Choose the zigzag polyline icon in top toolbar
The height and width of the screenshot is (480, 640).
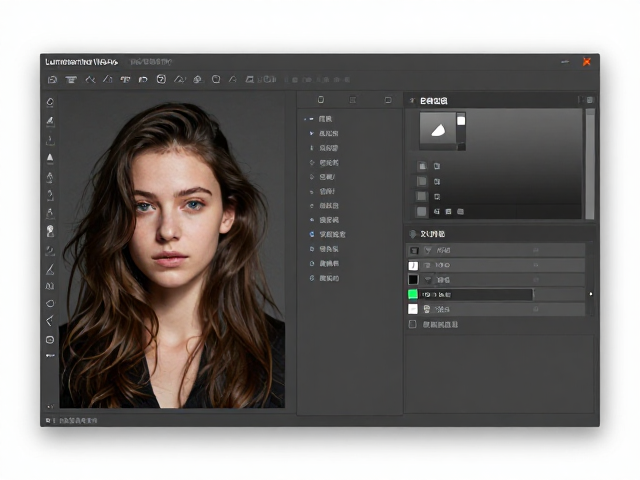(x=90, y=79)
